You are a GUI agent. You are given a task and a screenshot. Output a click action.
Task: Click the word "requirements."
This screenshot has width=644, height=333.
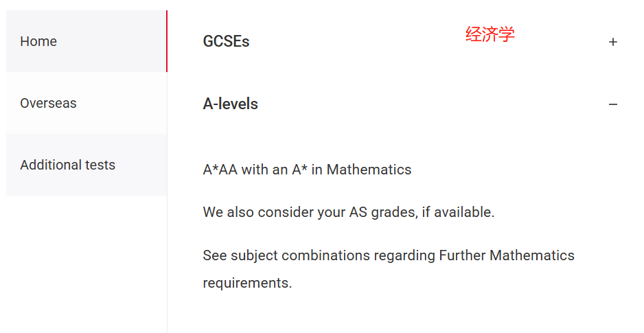(247, 283)
